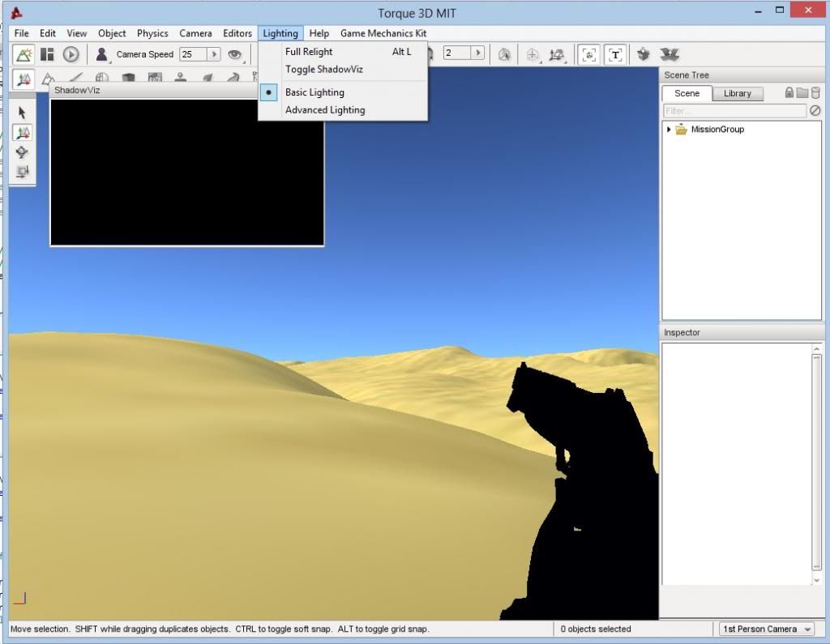Select the arrow selection tool

click(x=22, y=113)
